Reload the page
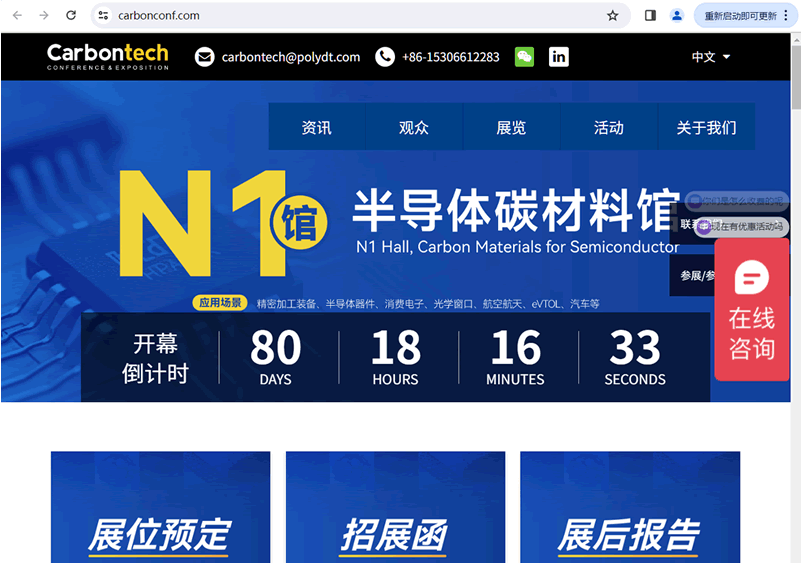Viewport: 801px width, 563px height. (x=71, y=15)
